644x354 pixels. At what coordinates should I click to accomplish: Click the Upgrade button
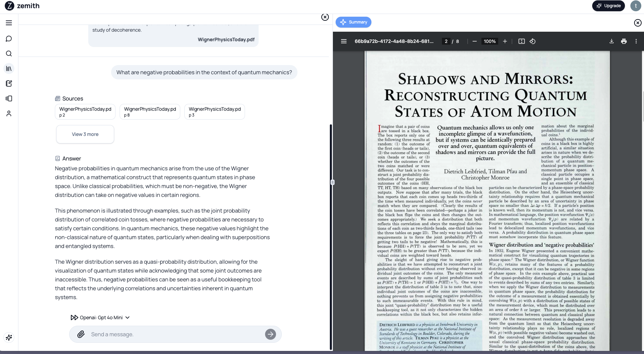[609, 6]
